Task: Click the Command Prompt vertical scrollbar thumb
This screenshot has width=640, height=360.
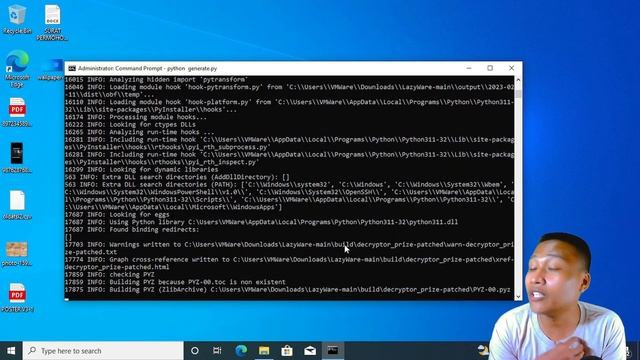Action: click(x=518, y=93)
